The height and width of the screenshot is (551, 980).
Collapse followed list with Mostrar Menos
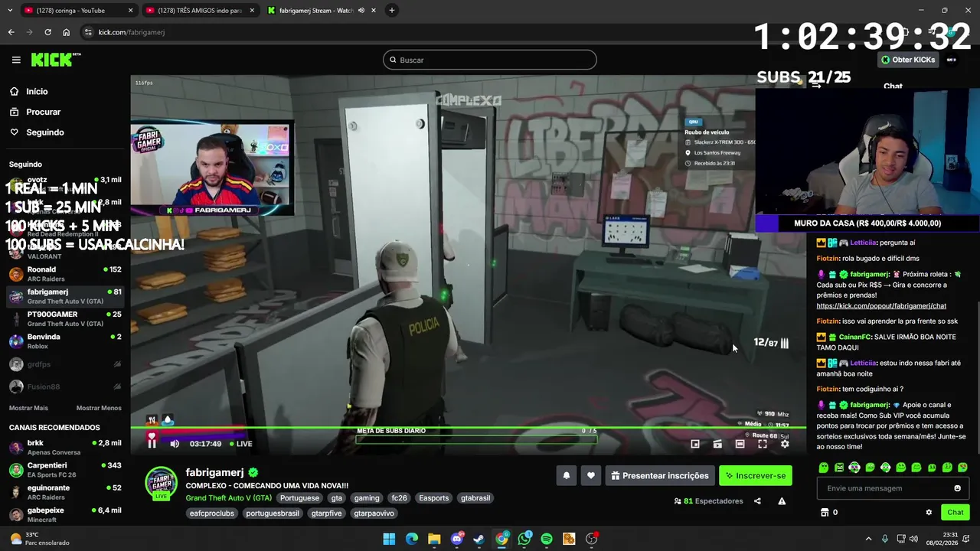[x=99, y=408]
